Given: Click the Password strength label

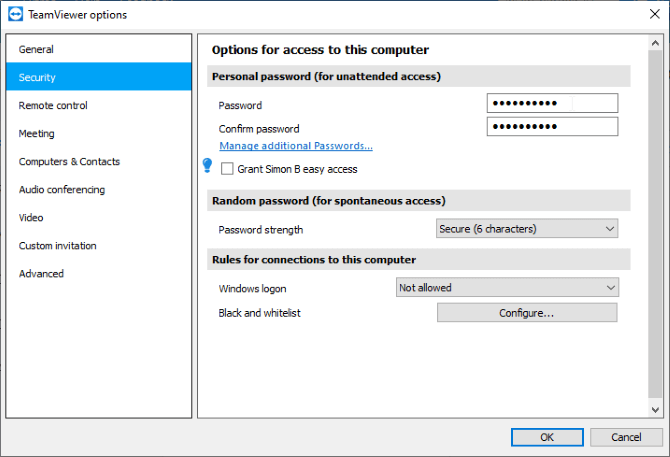Looking at the screenshot, I should click(x=261, y=230).
